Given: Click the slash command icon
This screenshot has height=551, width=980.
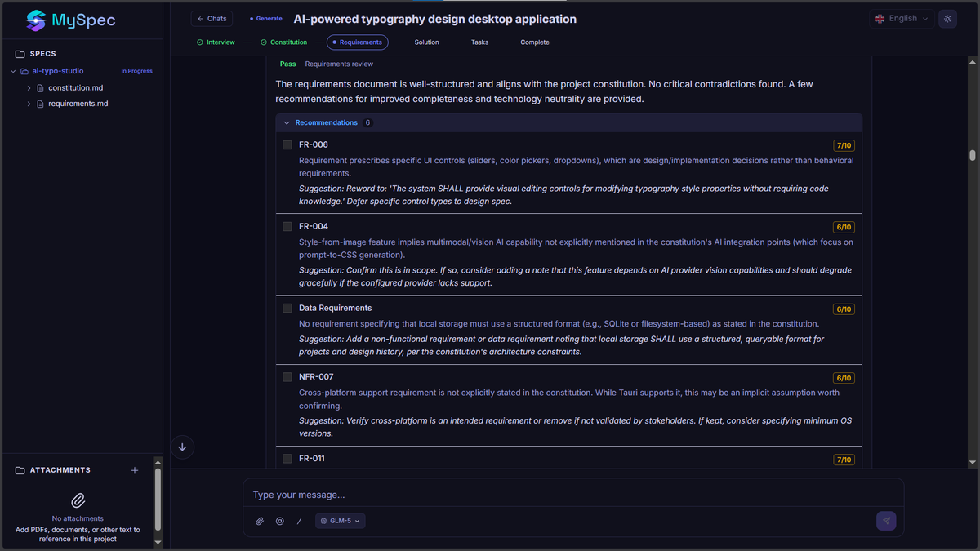Looking at the screenshot, I should point(299,521).
